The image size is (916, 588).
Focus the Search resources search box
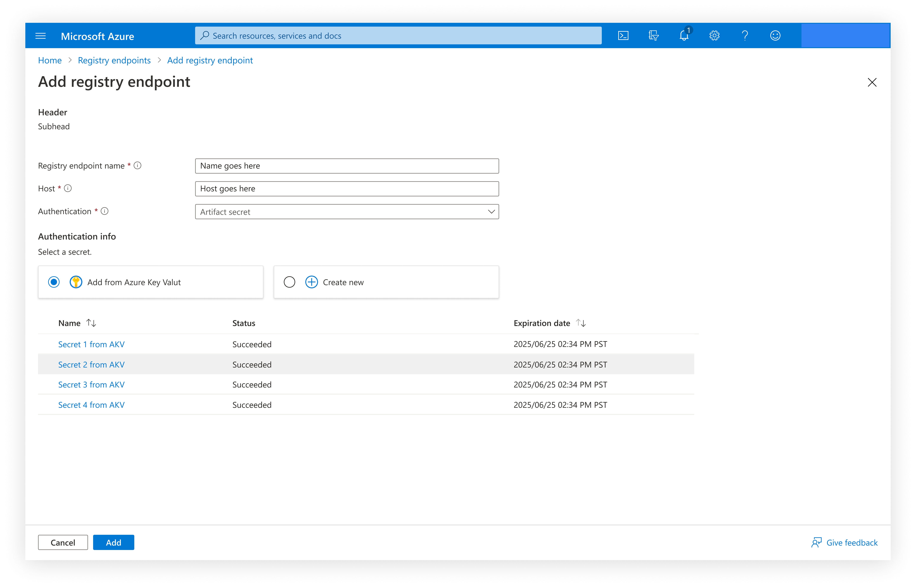coord(398,35)
